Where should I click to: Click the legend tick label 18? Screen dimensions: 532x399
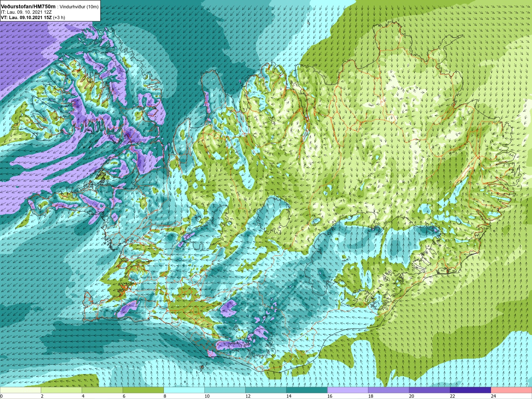(371, 396)
